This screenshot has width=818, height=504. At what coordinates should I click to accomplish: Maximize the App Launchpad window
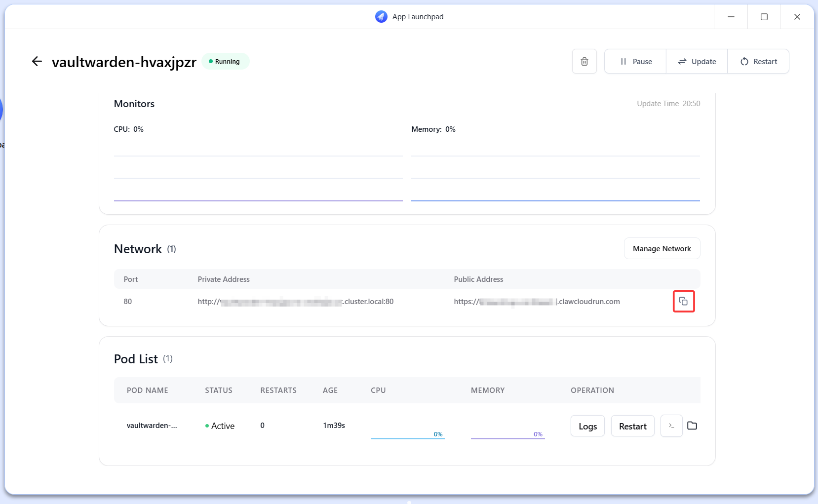click(x=764, y=17)
